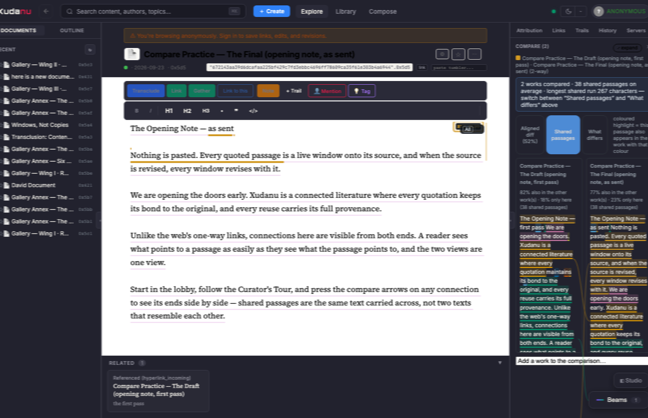Screen dimensions: 648x418
Task: Click the Mention button
Action: tap(327, 91)
